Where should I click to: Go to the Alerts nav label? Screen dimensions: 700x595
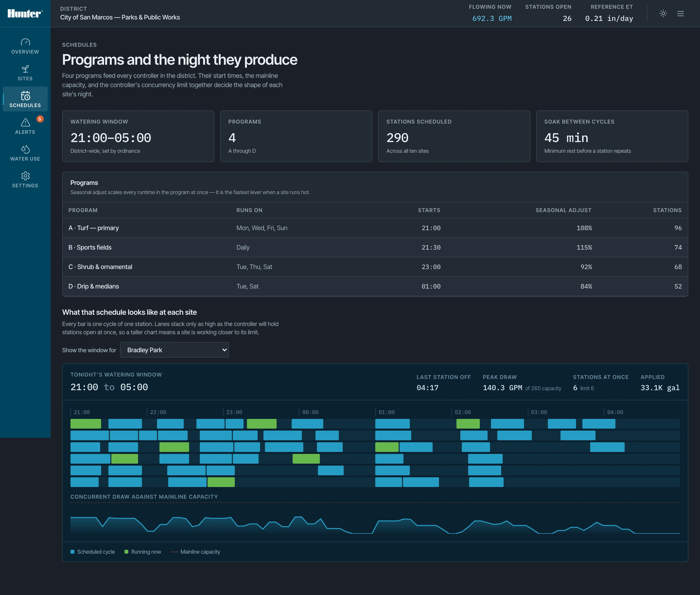click(25, 132)
